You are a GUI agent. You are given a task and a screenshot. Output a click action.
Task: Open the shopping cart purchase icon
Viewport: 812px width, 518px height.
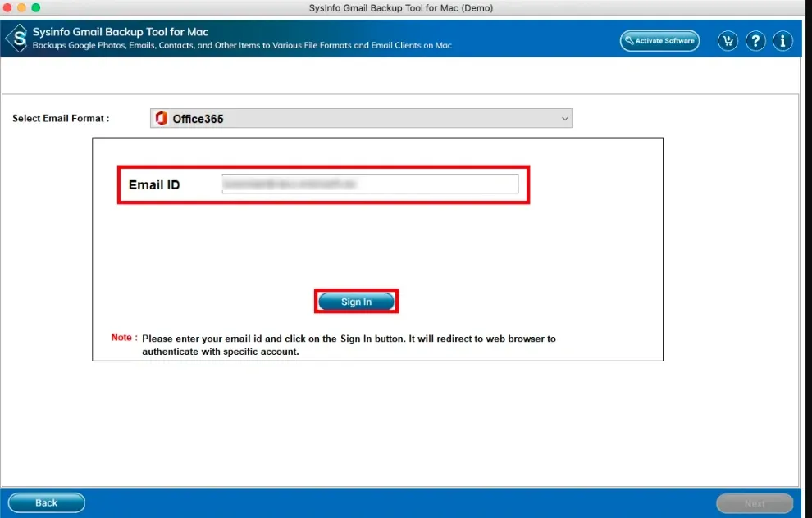click(728, 41)
